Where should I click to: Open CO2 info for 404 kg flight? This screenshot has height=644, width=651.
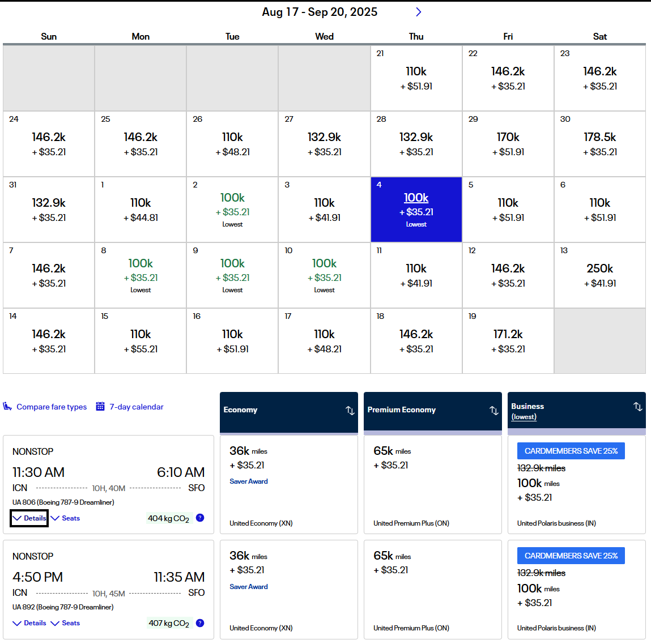pyautogui.click(x=200, y=518)
